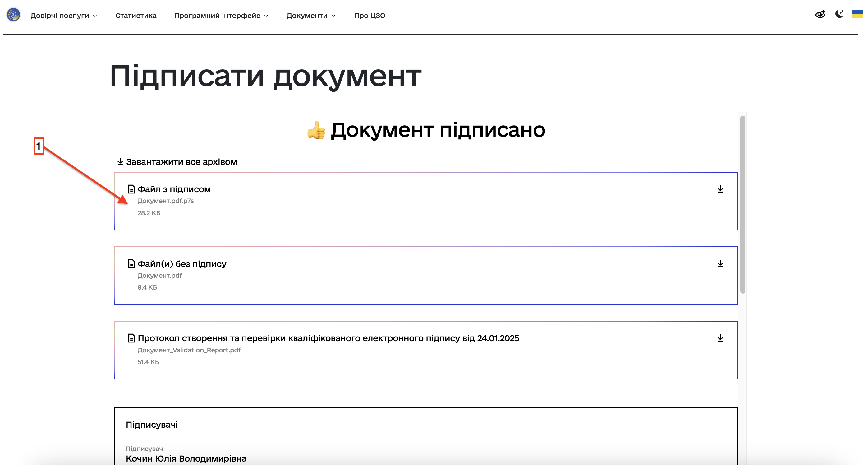Click the document icon beside Файл(и) без підпису
The image size is (868, 465).
(x=131, y=264)
